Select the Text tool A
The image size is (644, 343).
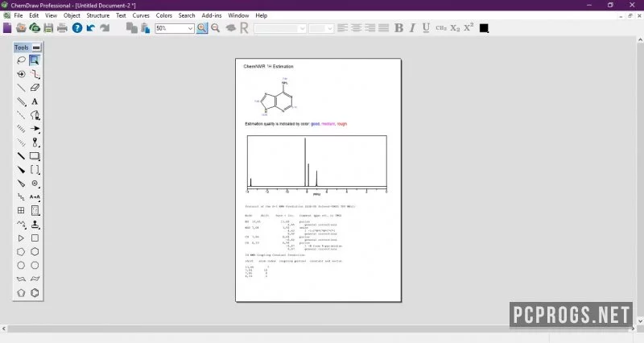click(35, 101)
